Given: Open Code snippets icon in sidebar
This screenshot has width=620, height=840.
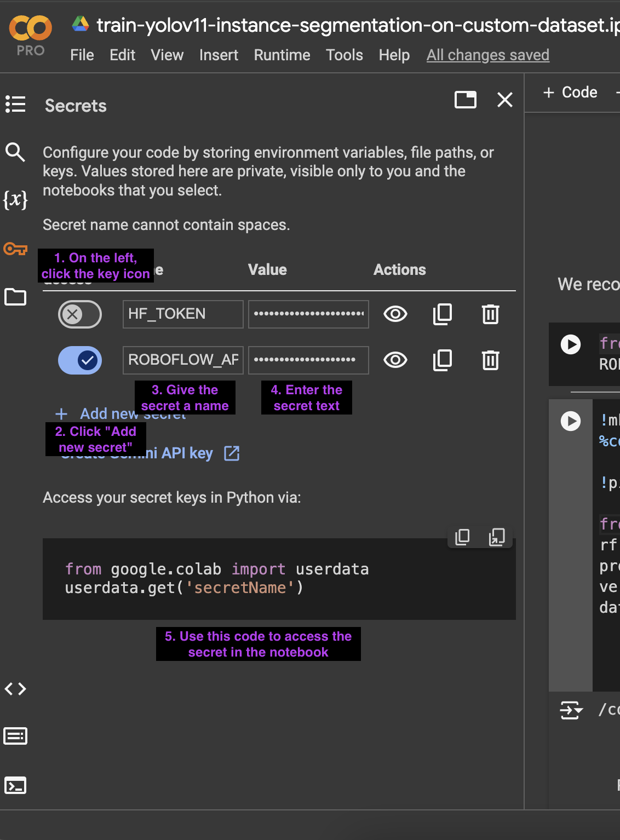Looking at the screenshot, I should coord(15,689).
